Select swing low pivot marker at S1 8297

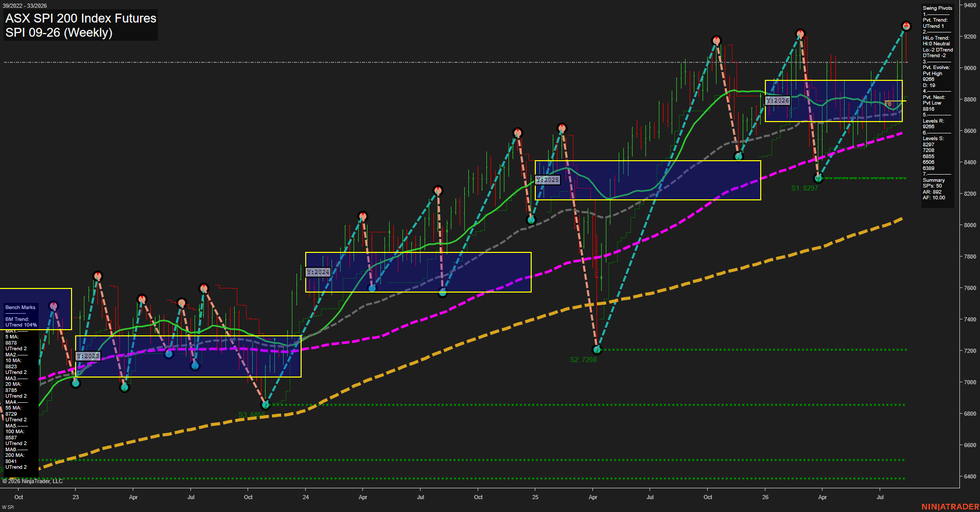[x=818, y=178]
